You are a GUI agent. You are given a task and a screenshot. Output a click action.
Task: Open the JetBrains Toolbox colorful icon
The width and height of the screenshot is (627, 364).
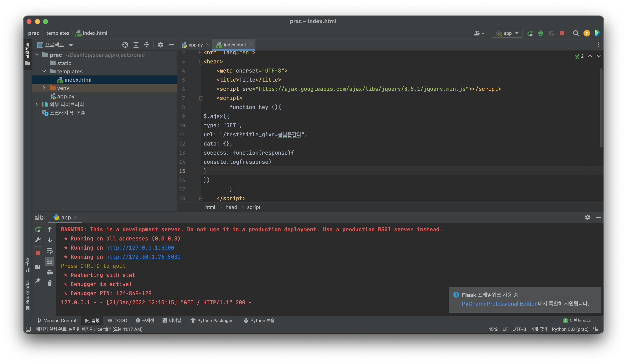click(597, 33)
